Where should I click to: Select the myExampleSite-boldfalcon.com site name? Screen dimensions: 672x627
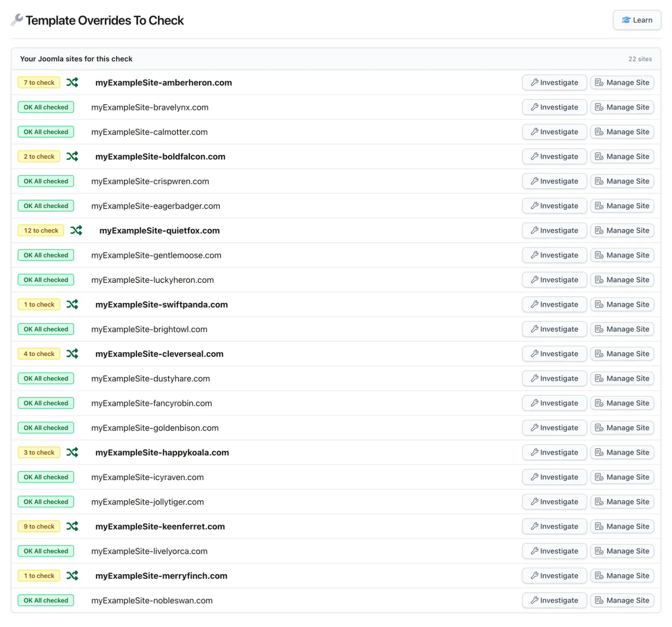coord(160,157)
